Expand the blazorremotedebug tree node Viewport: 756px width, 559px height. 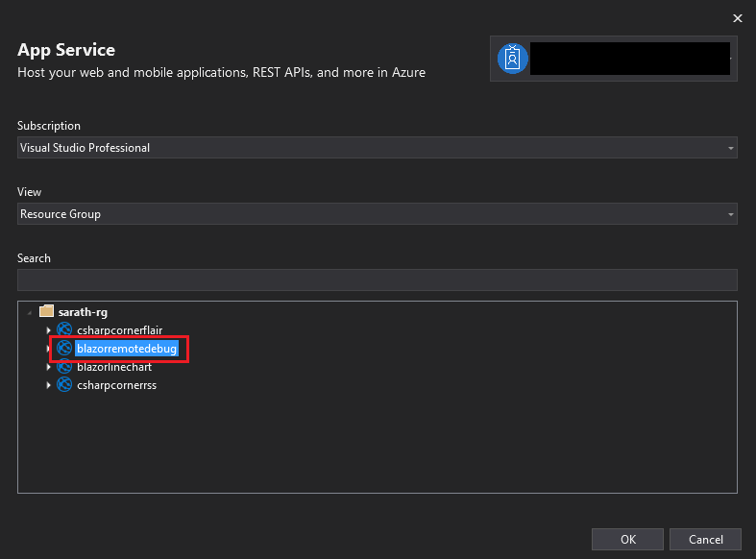click(x=49, y=349)
